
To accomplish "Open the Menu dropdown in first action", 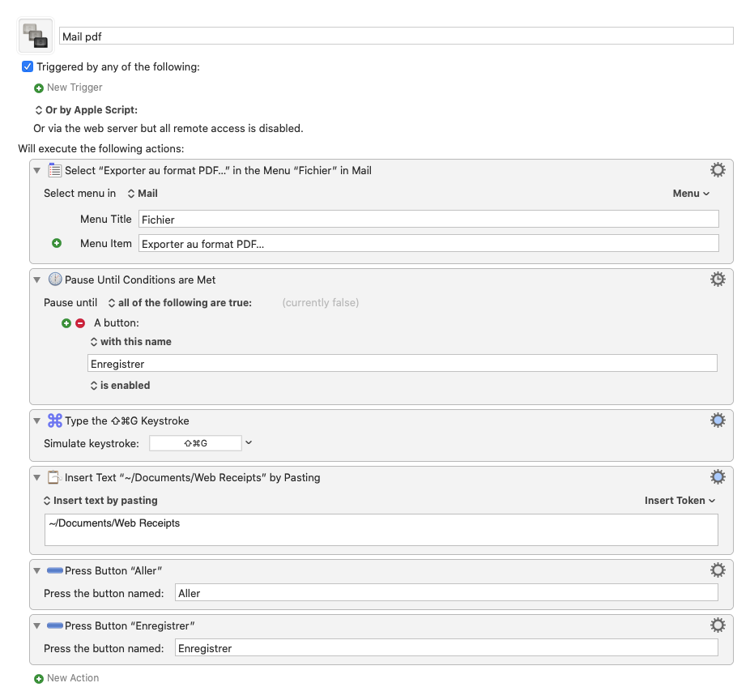I will pyautogui.click(x=691, y=194).
